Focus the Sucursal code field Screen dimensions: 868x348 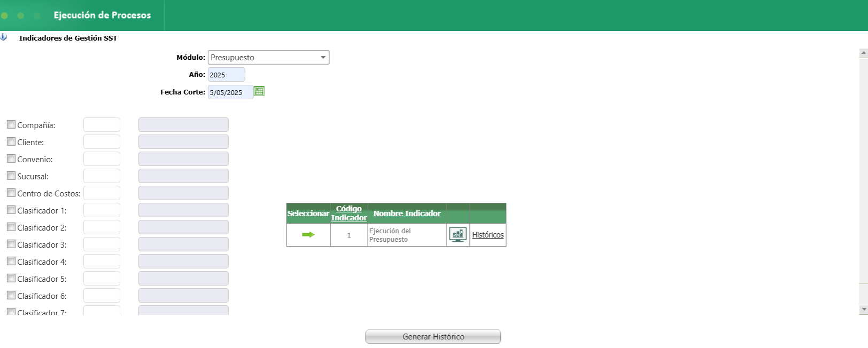(x=102, y=176)
